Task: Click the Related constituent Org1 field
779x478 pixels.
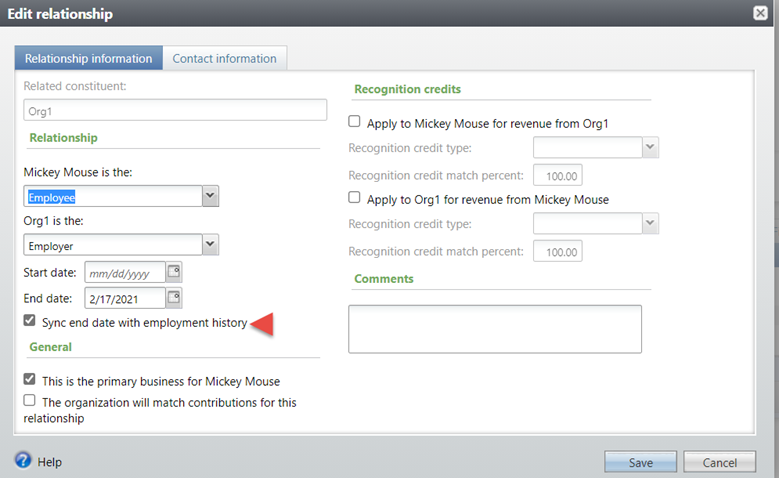Action: coord(175,110)
